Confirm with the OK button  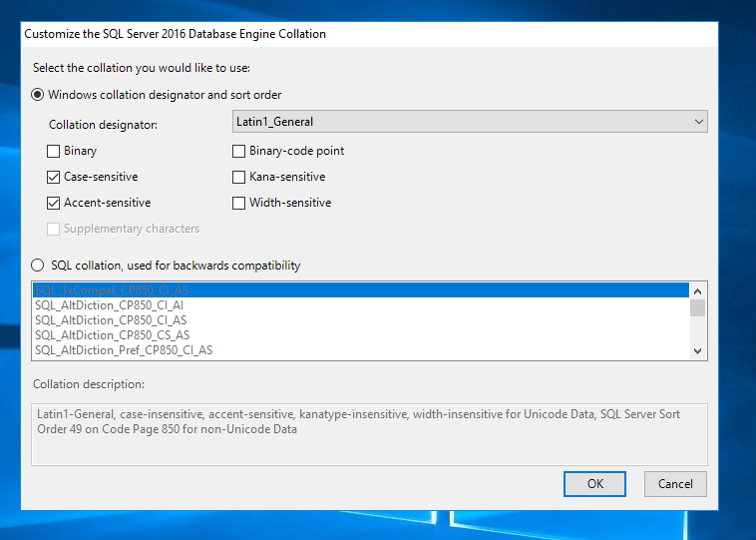pyautogui.click(x=595, y=484)
